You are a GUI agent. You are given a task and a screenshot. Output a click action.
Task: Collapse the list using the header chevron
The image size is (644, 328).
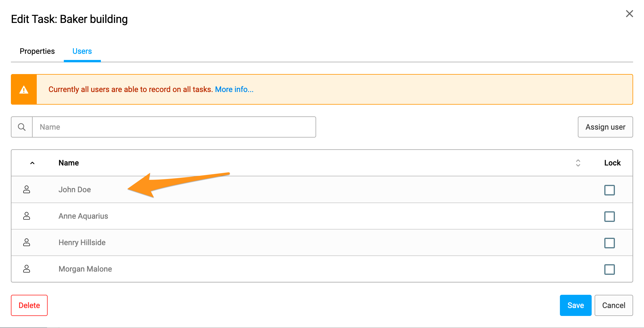(x=32, y=163)
